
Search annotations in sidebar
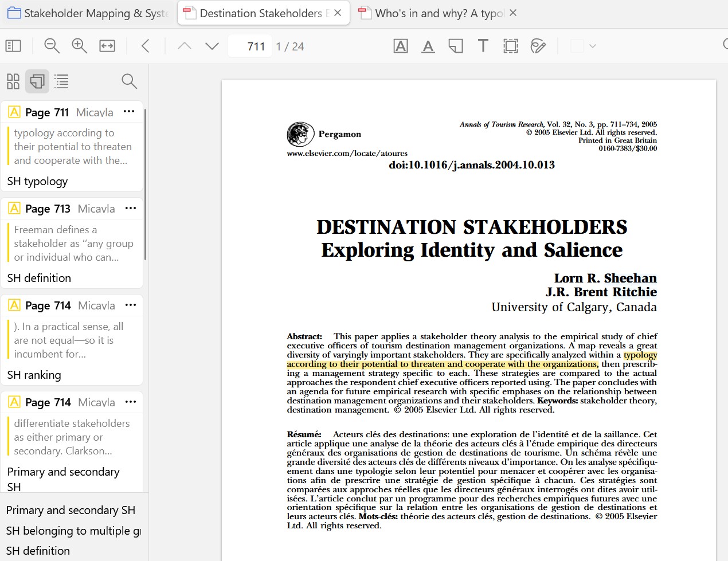pyautogui.click(x=130, y=81)
